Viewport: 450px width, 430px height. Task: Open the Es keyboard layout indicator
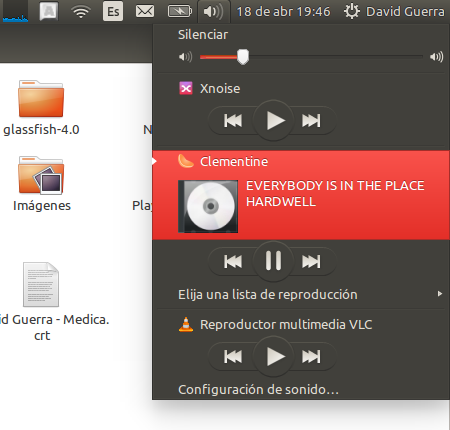pos(113,12)
